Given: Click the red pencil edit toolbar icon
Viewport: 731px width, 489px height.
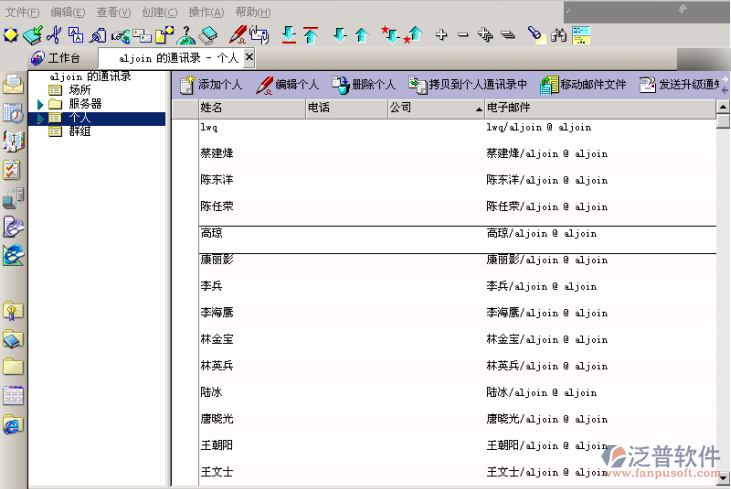Looking at the screenshot, I should pyautogui.click(x=237, y=36).
